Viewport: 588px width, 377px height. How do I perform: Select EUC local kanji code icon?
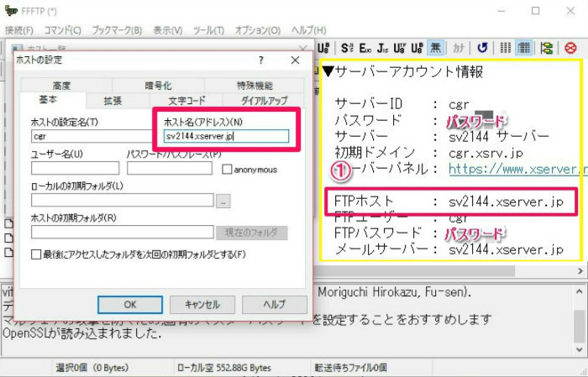(365, 48)
